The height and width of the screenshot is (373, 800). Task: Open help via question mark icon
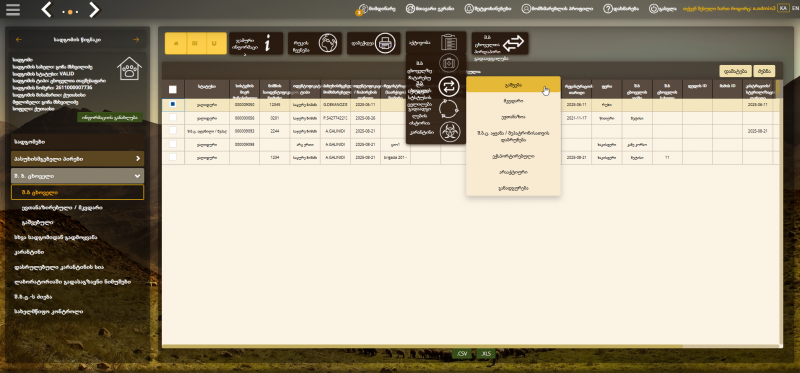[x=608, y=9]
